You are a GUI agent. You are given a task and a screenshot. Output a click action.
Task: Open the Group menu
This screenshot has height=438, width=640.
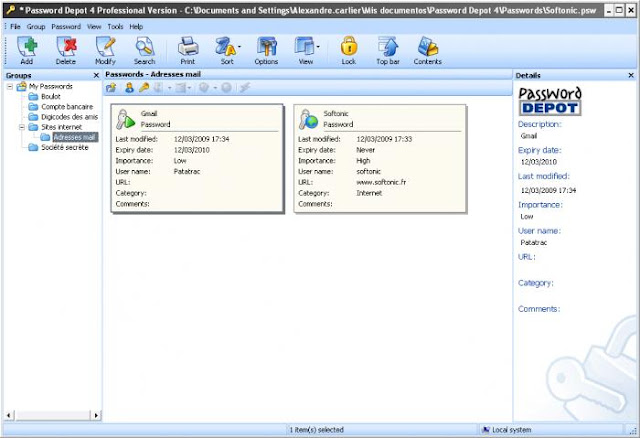[36, 27]
